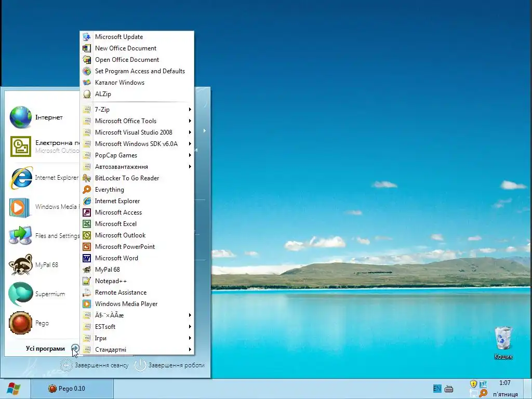Expand the Ігри folder submenu
The height and width of the screenshot is (399, 532).
pyautogui.click(x=137, y=338)
